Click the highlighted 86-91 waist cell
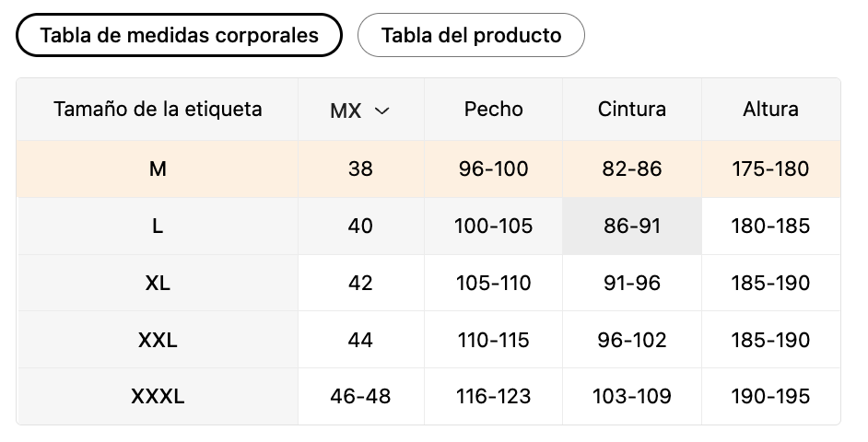The image size is (868, 442). pos(631,227)
